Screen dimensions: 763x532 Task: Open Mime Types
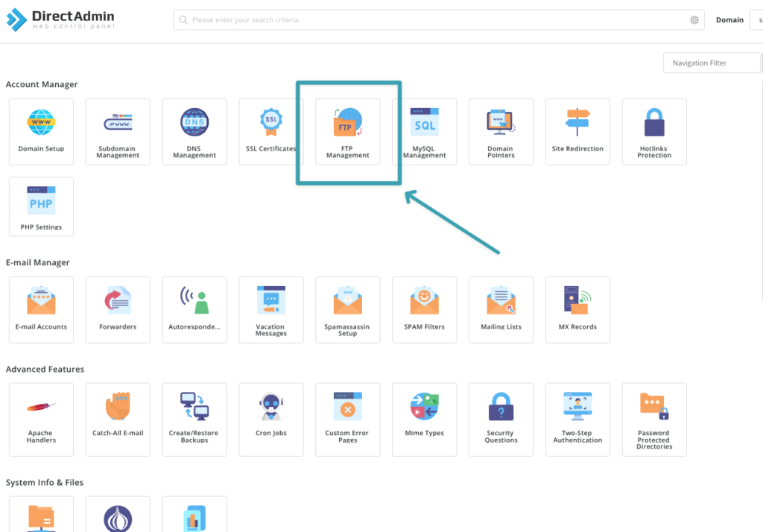[424, 419]
